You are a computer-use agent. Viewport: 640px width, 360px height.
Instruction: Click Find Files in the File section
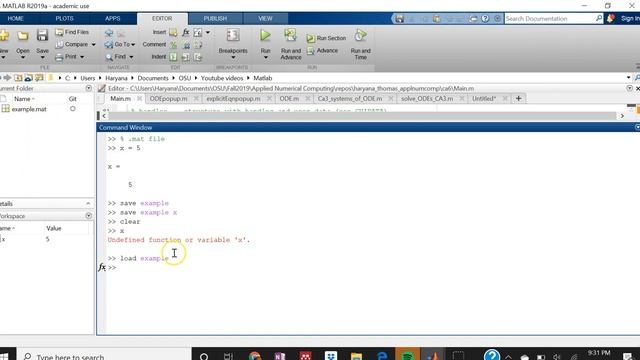(72, 32)
